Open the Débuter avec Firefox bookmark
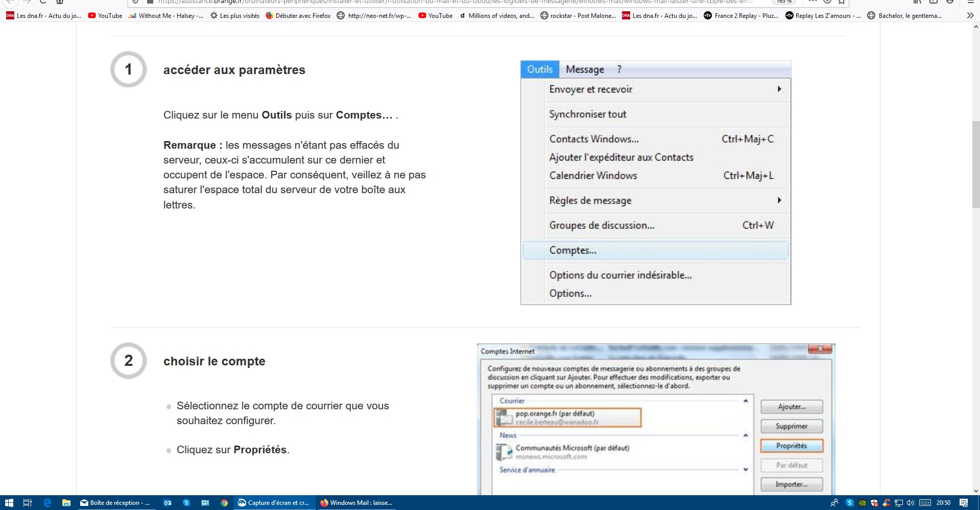The height and width of the screenshot is (510, 980). click(x=298, y=16)
